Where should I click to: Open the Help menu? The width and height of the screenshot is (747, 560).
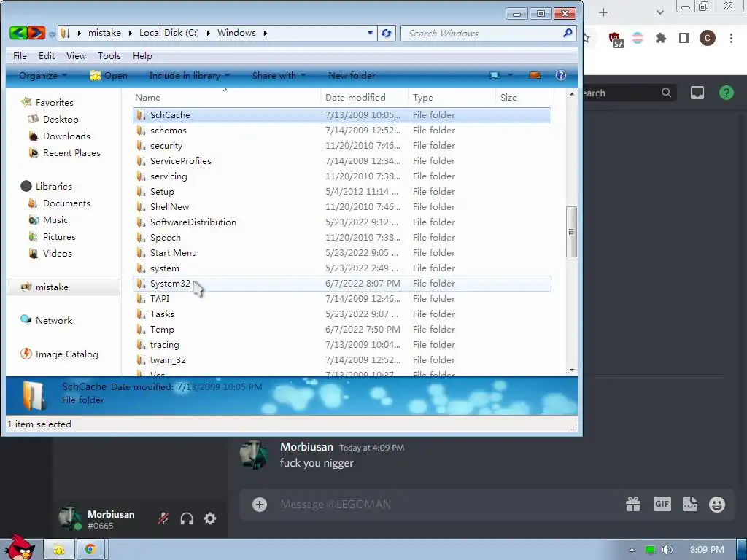click(142, 55)
